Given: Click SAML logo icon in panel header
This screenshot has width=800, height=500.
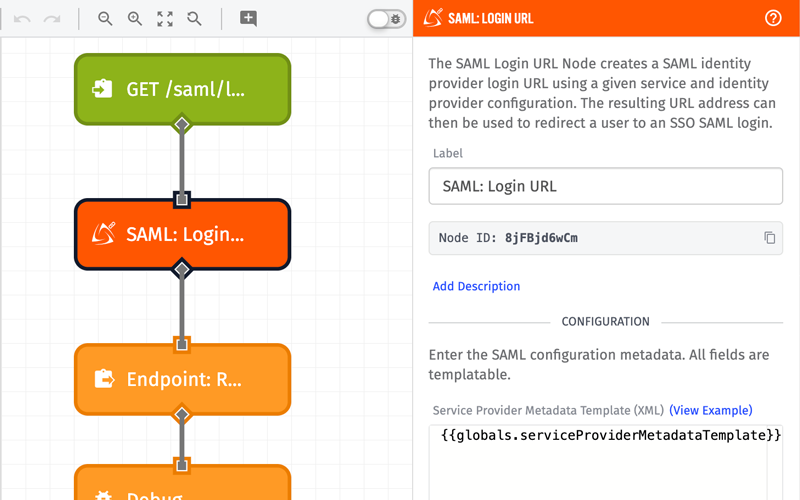Looking at the screenshot, I should (433, 18).
